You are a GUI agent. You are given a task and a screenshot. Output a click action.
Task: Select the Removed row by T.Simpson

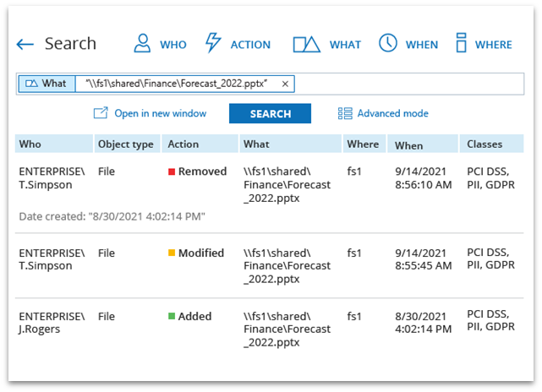tap(271, 184)
